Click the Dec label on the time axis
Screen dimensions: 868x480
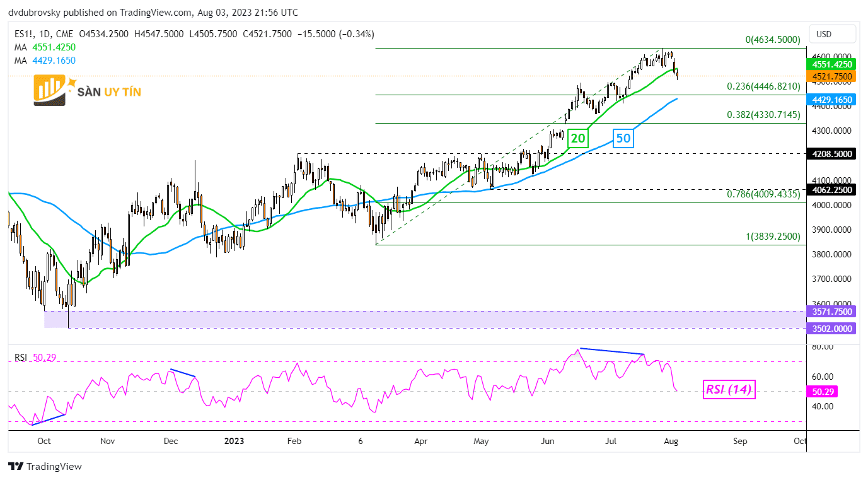coord(171,442)
